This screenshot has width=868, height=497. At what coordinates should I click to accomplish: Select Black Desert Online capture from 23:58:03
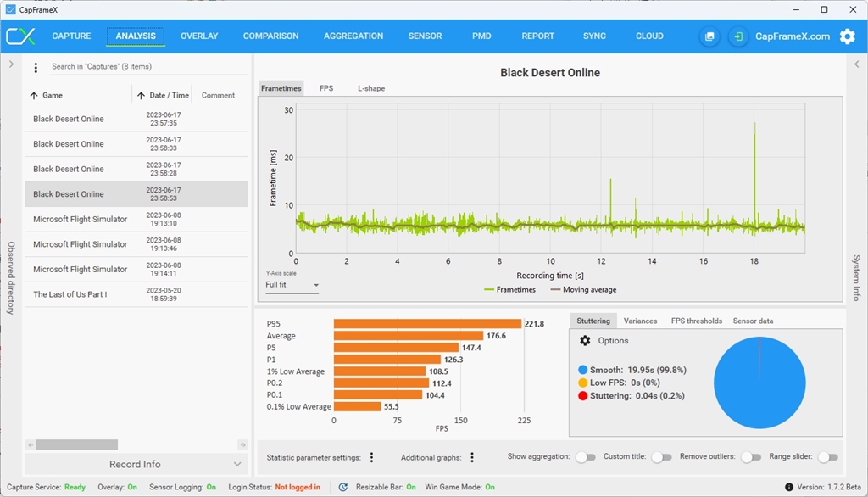tap(136, 144)
